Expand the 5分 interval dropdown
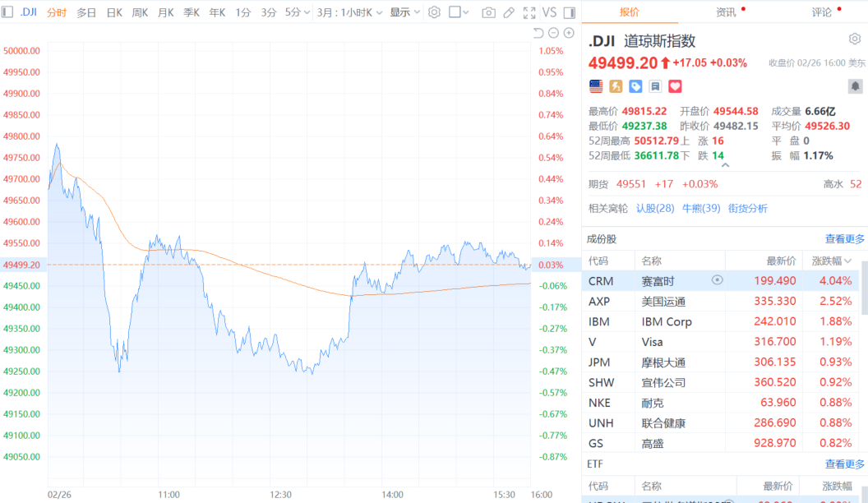This screenshot has width=868, height=503. (298, 12)
